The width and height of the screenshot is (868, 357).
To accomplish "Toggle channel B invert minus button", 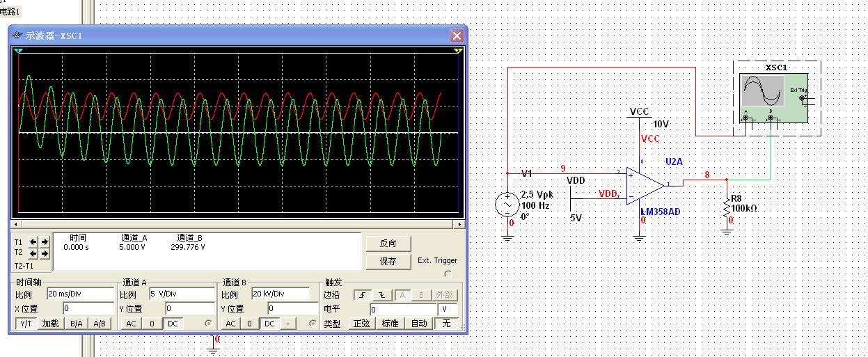I will (x=289, y=324).
